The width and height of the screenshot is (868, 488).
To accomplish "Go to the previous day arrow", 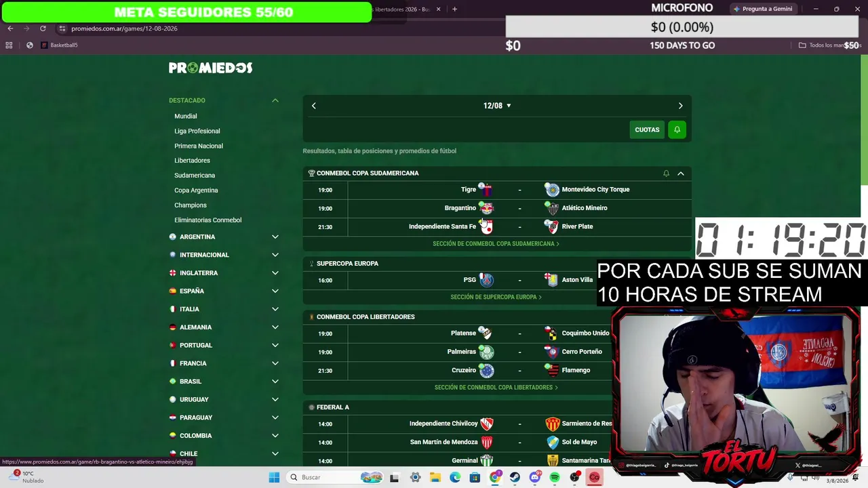I will (x=314, y=106).
